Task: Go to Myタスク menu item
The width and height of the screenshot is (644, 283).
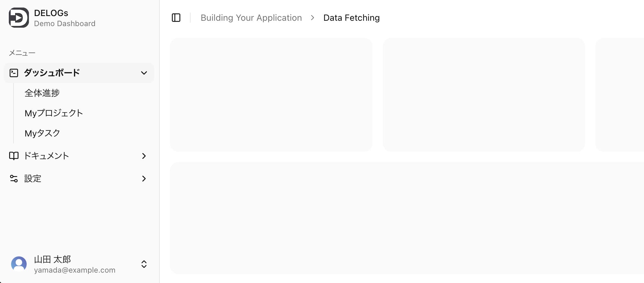Action: coord(42,133)
